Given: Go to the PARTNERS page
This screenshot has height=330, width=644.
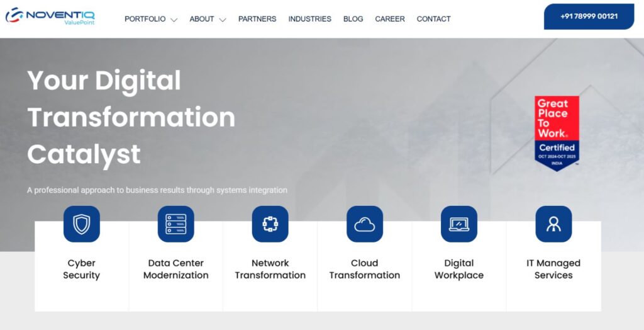Looking at the screenshot, I should click(x=257, y=19).
